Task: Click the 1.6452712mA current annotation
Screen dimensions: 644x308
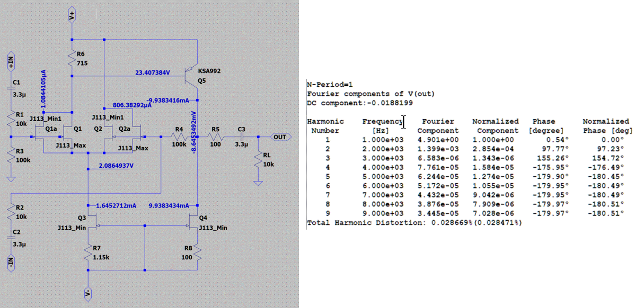Action: tap(117, 205)
